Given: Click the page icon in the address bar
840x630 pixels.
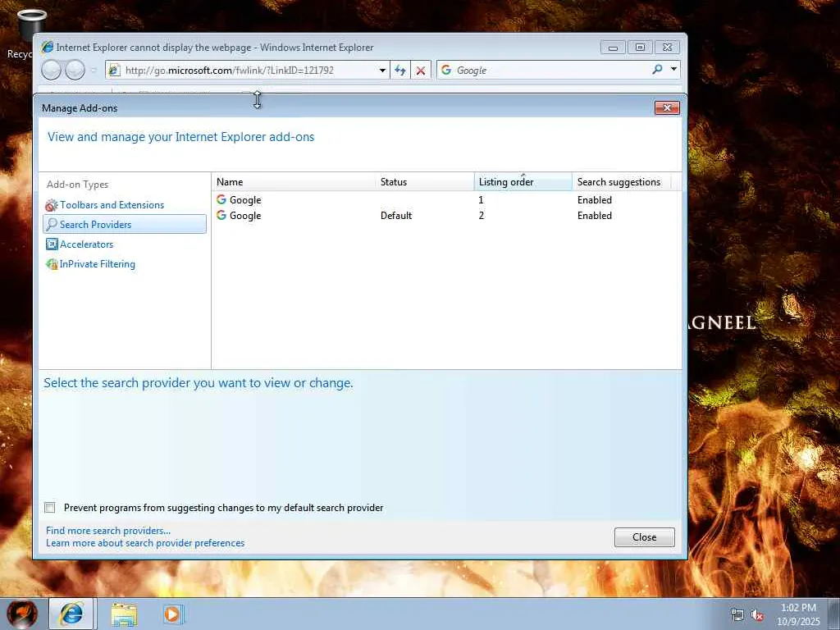Looking at the screenshot, I should click(114, 70).
